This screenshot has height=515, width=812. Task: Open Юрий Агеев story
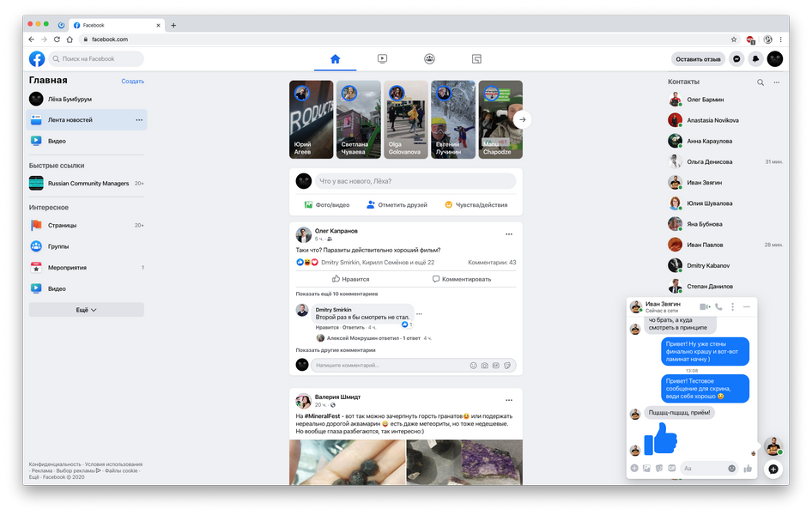click(312, 119)
